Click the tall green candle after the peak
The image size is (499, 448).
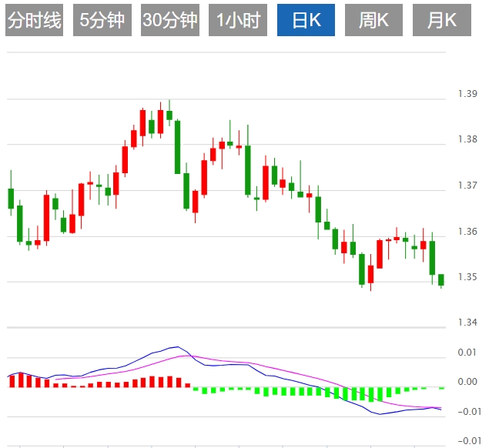(x=178, y=147)
